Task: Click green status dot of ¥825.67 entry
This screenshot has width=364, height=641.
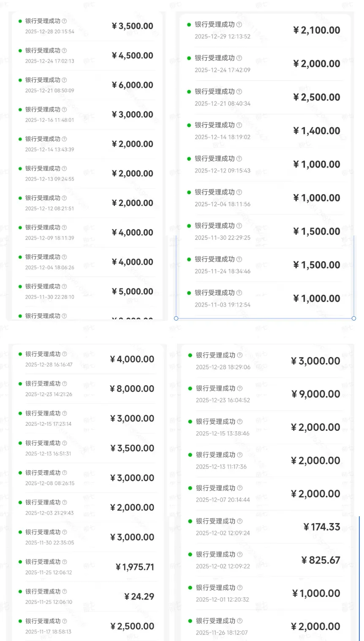Action: [190, 554]
